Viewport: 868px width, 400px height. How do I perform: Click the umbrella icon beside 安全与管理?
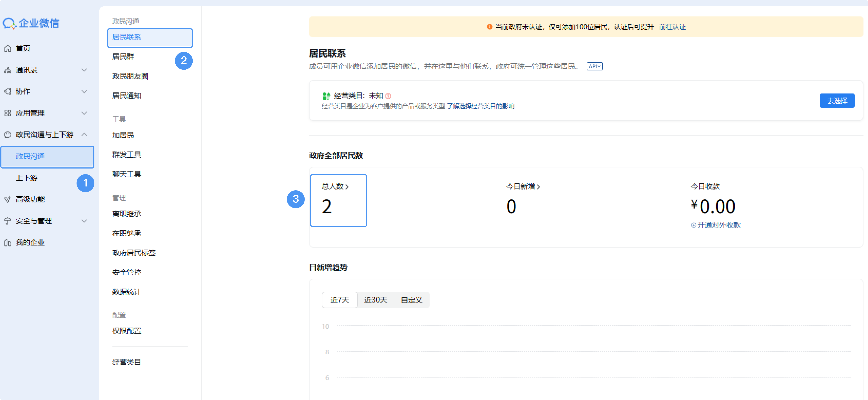tap(7, 221)
